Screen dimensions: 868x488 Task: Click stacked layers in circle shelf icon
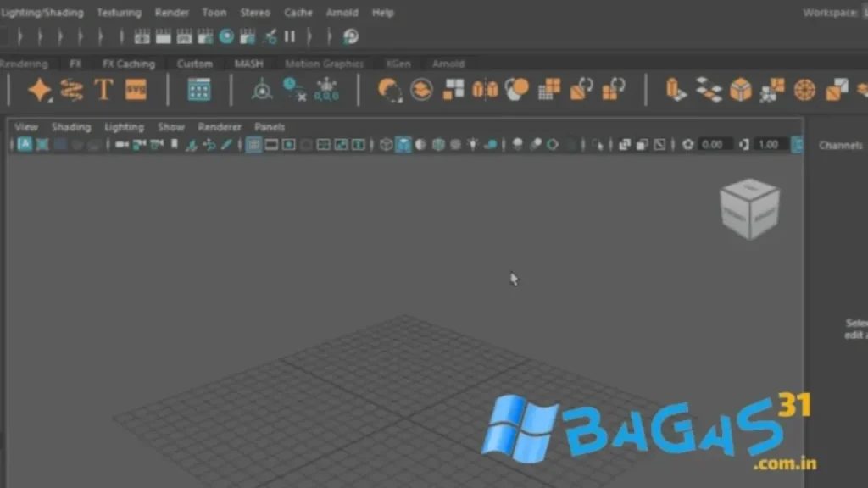[421, 89]
